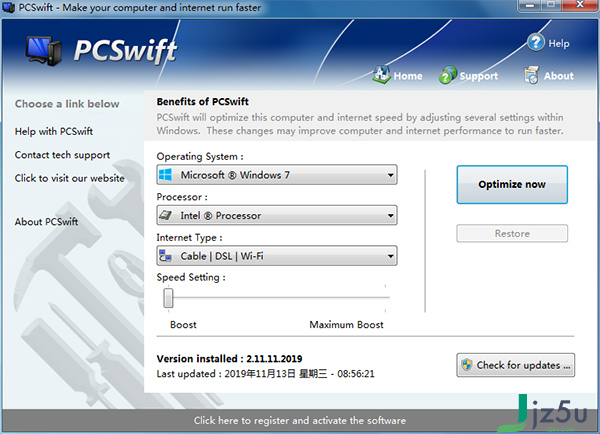600x434 pixels.
Task: Open the Help with PCSwift link
Action: click(54, 131)
